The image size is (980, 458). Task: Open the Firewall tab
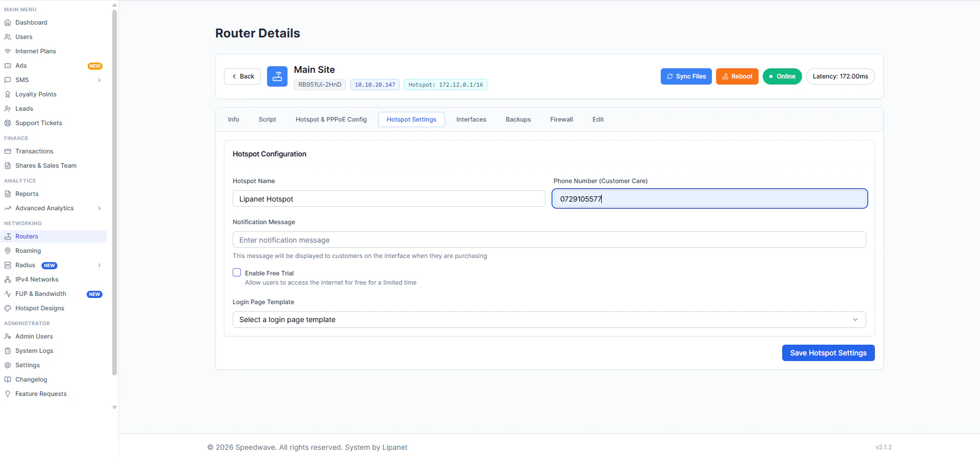[x=562, y=120]
